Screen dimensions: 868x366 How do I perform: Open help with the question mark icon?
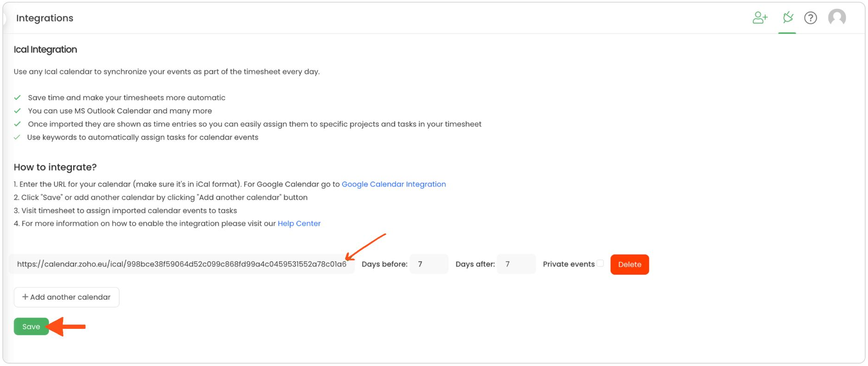pos(810,18)
